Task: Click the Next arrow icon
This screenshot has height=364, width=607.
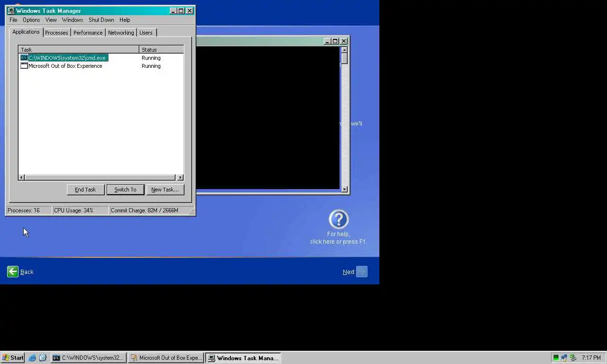Action: [362, 272]
